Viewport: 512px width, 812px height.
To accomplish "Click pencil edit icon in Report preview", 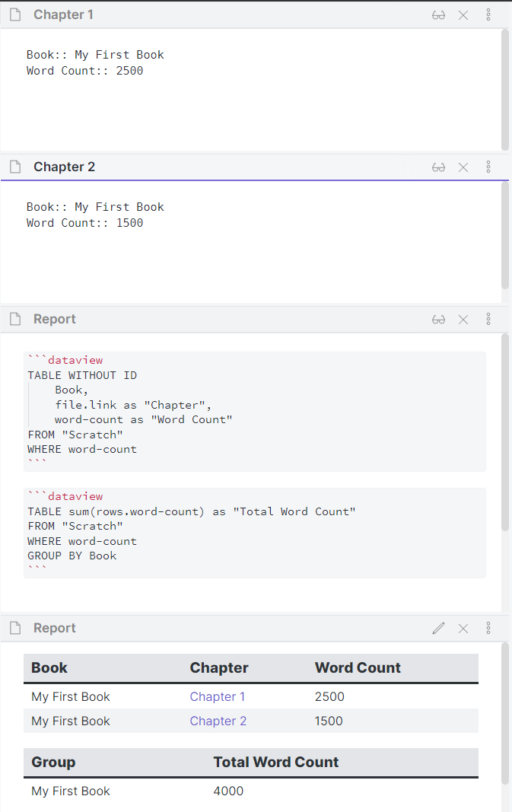I will click(x=438, y=629).
